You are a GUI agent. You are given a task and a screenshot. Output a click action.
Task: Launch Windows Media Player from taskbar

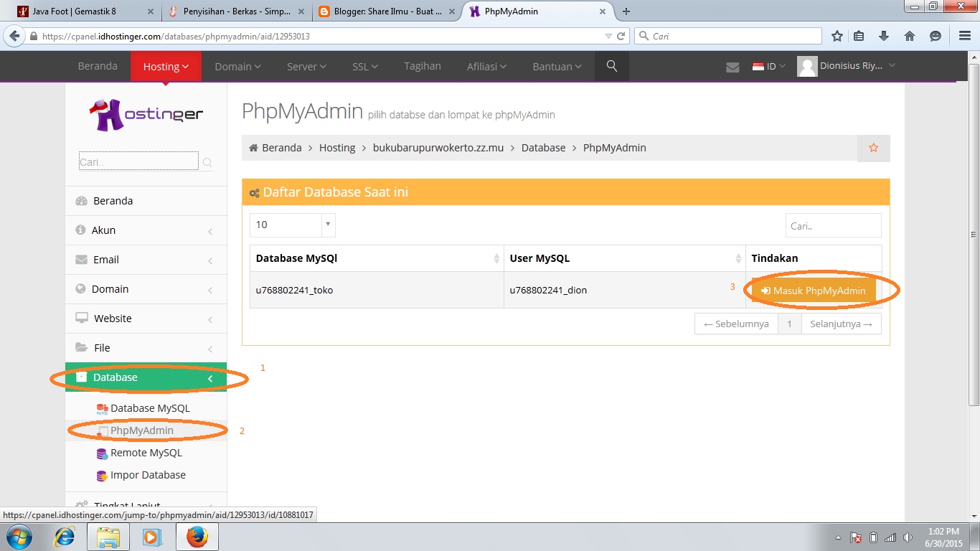coord(151,537)
